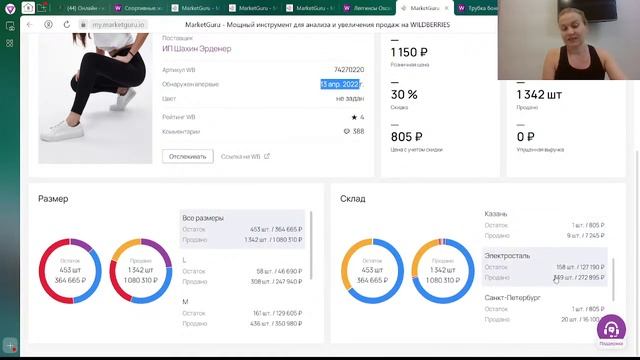Click the webcam video overlay
This screenshot has width=640, height=360.
[569, 40]
